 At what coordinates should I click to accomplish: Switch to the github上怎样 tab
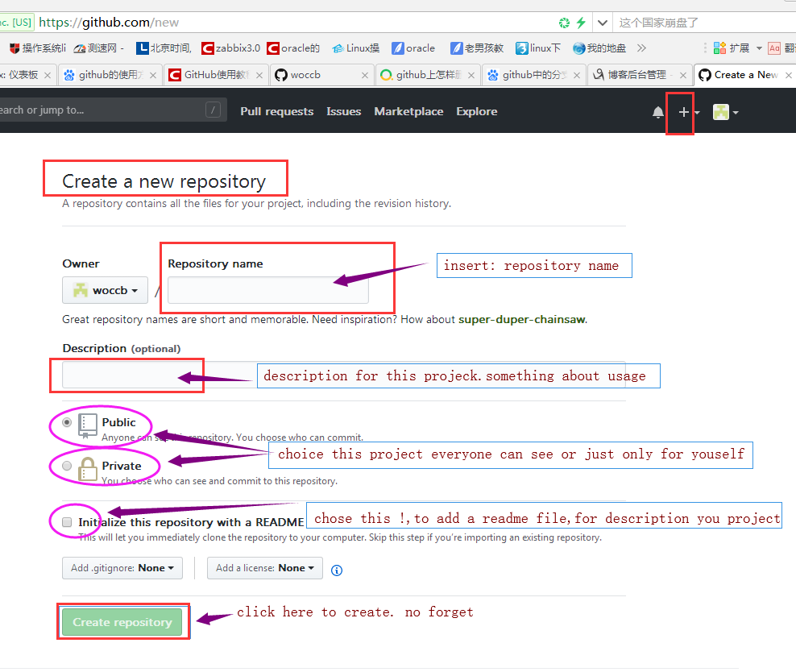point(428,75)
